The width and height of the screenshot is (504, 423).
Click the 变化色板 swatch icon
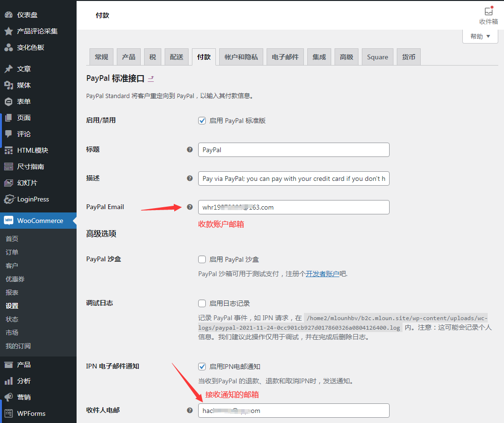[9, 47]
